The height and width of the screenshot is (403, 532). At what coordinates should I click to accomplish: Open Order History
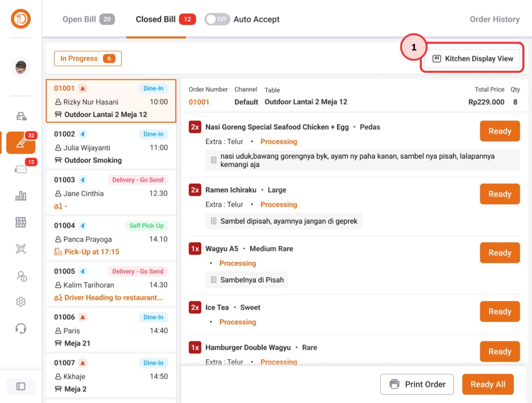pos(494,19)
